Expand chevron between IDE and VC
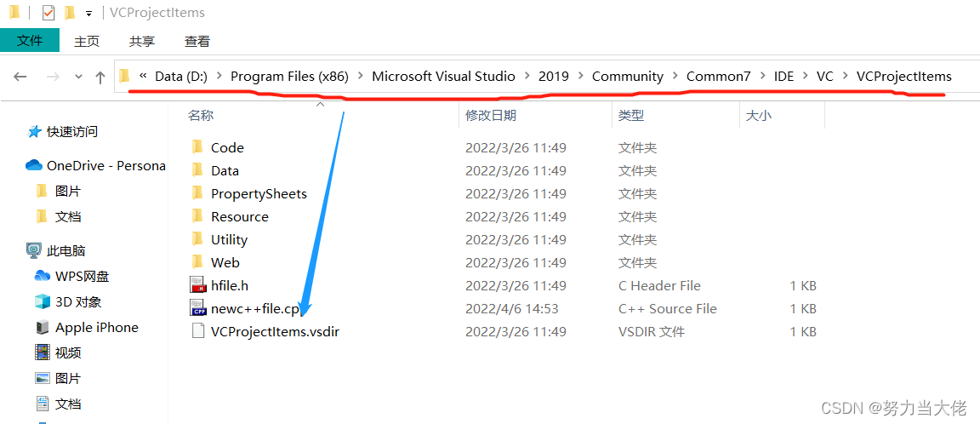This screenshot has height=424, width=980. coord(806,77)
